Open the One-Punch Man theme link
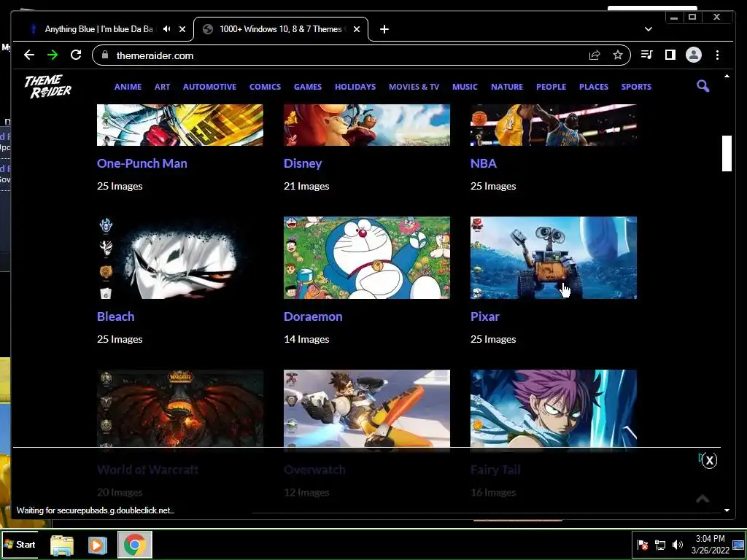The image size is (747, 560). click(142, 163)
